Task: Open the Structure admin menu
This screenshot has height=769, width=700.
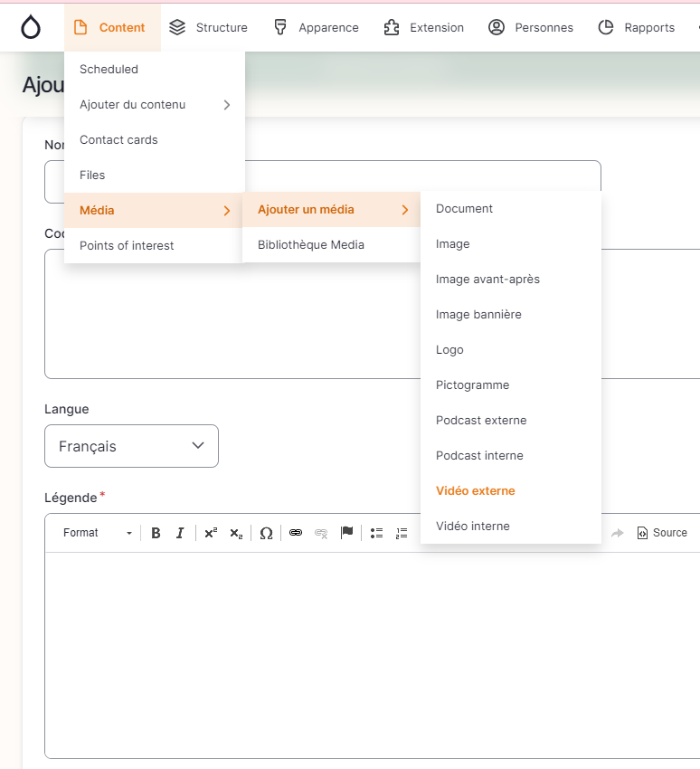Action: tap(209, 27)
